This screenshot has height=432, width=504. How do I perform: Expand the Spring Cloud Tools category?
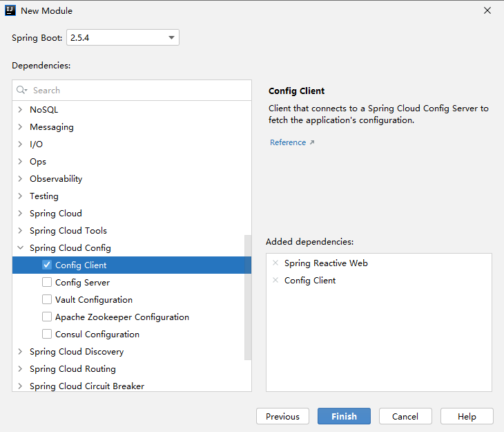(x=20, y=230)
